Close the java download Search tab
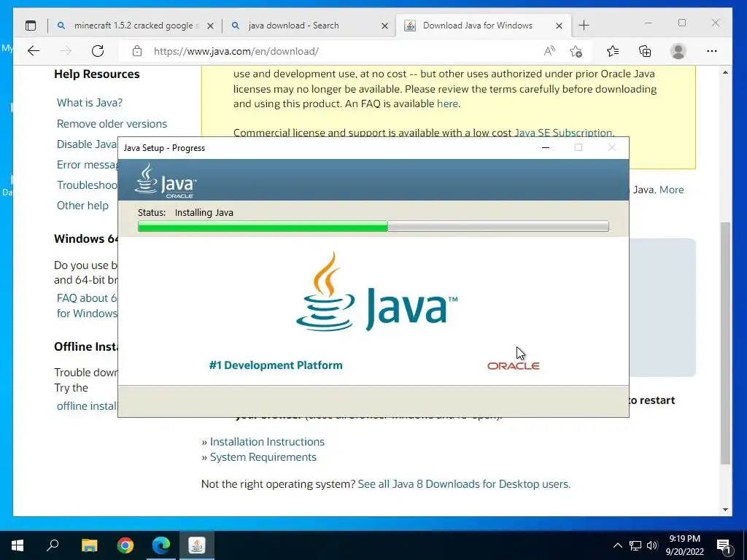747x560 pixels. click(385, 26)
